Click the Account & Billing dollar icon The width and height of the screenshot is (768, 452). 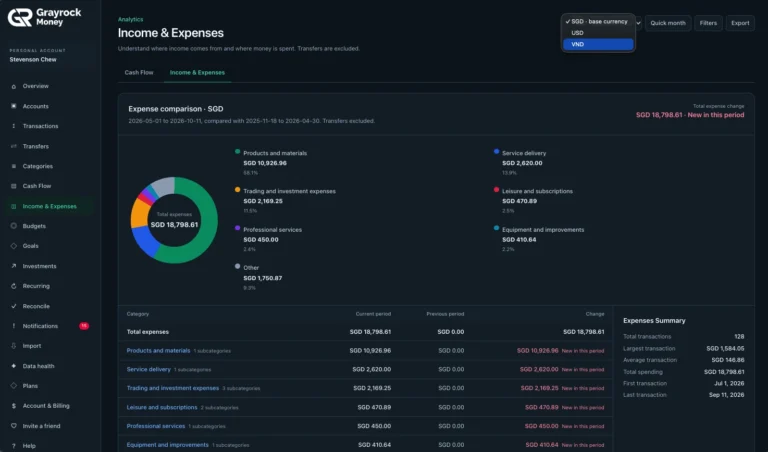point(14,405)
